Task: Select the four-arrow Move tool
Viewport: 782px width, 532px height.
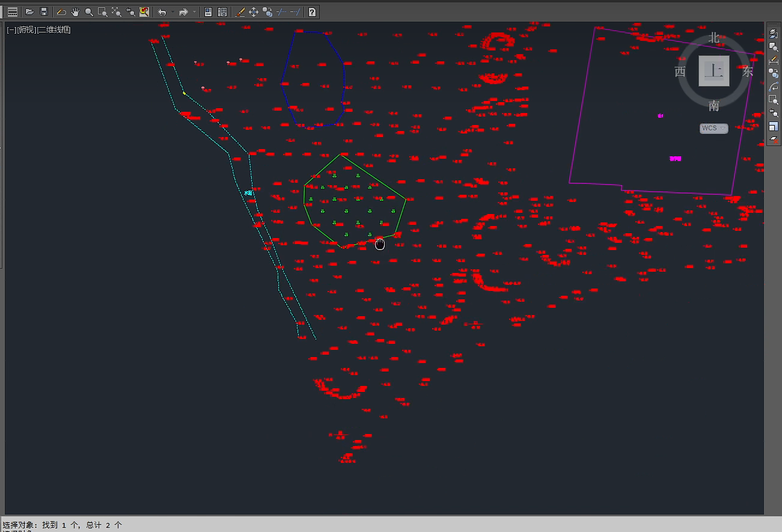Action: coord(254,12)
